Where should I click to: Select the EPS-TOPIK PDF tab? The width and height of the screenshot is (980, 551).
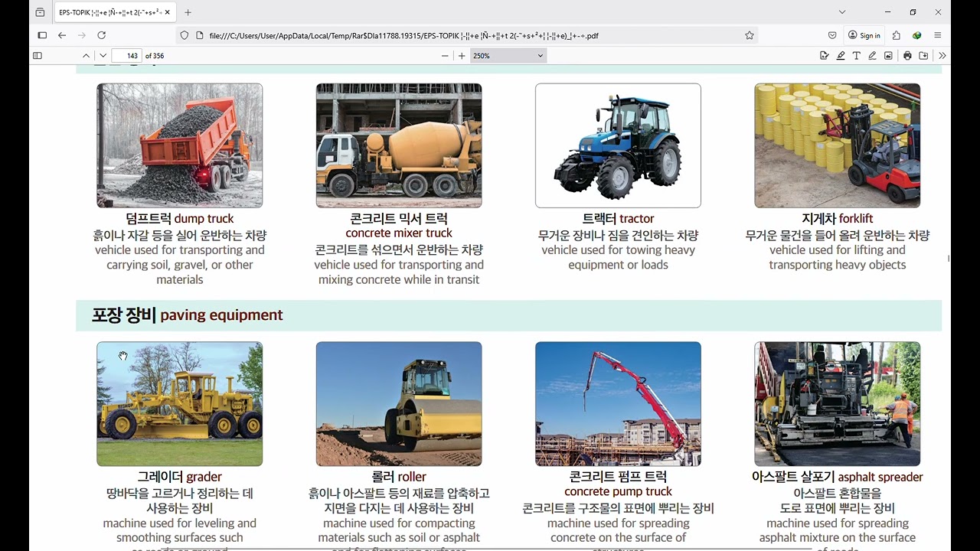tap(115, 12)
